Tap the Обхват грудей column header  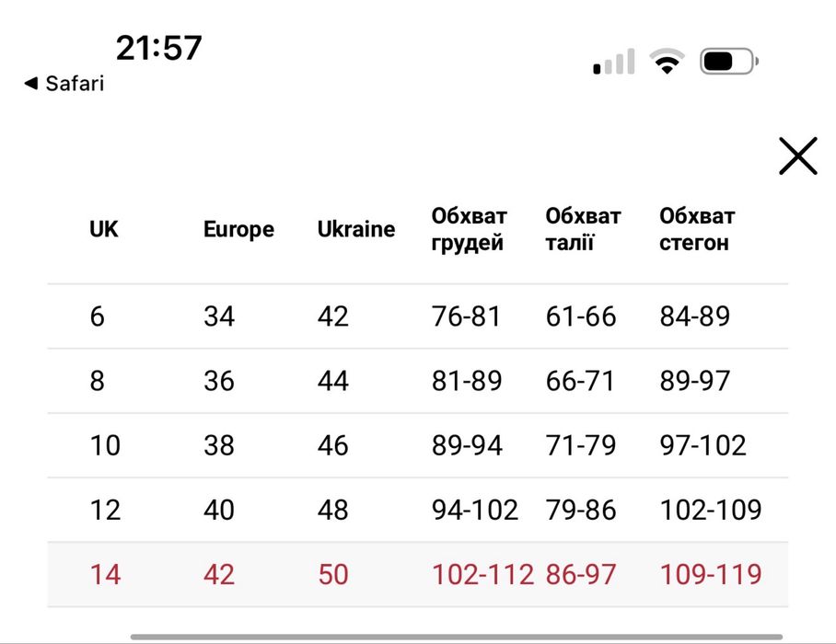coord(470,229)
